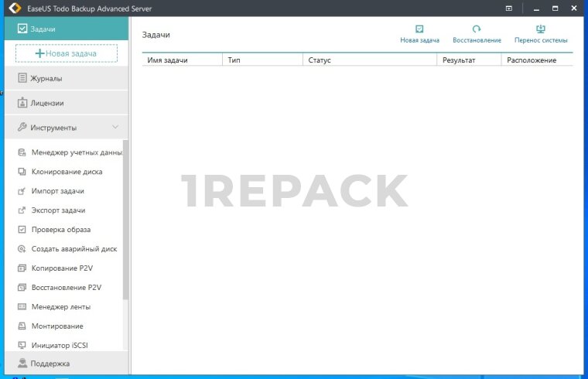Viewport: 588px width, 379px height.
Task: Select Импорт задачи (Import Task) tool
Action: 57,191
